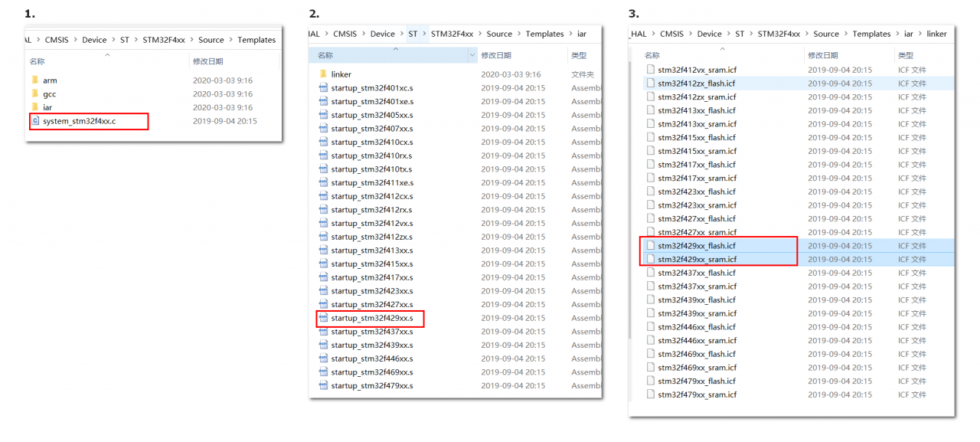
Task: Select stm32f412zx_sram.icf file name
Action: click(697, 97)
